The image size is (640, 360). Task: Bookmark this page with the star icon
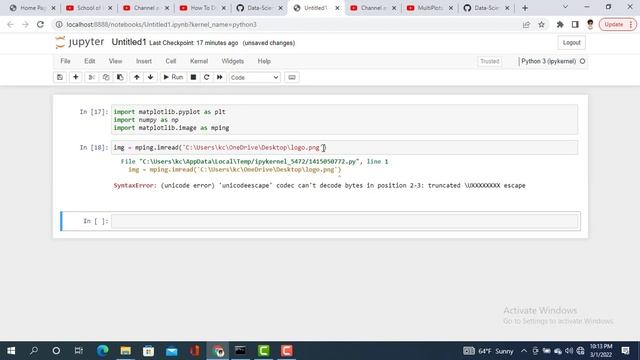click(541, 24)
